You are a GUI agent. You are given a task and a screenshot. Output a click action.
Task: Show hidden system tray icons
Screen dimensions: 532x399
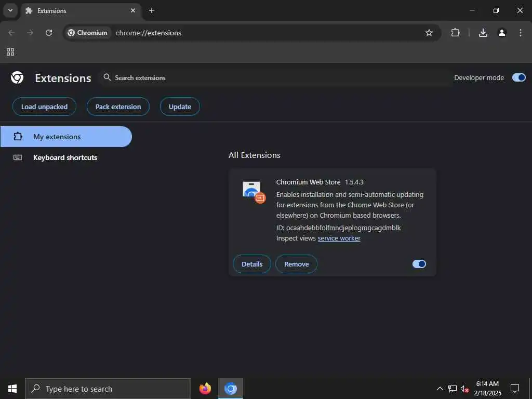[440, 389]
